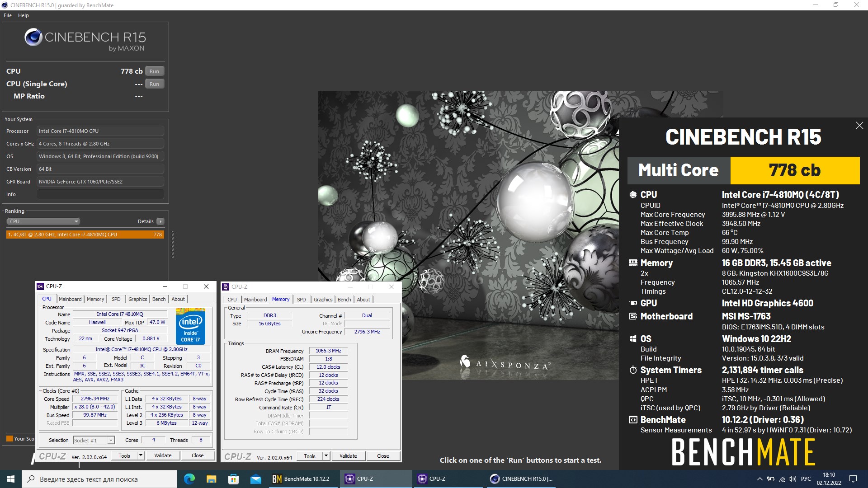Open Graphics tab in left CPU-Z window
Viewport: 868px width, 488px height.
click(137, 299)
